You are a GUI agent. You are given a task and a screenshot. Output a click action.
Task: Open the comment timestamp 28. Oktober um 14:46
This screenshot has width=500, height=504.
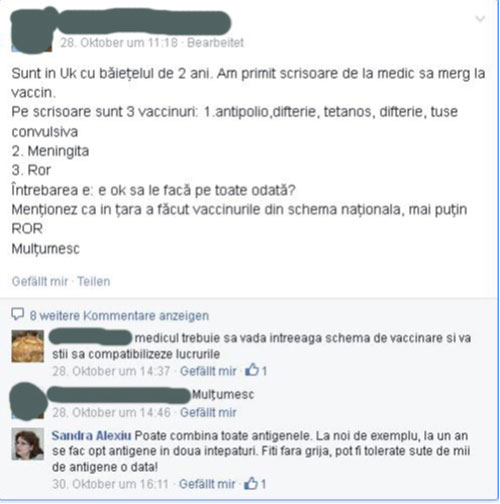point(111,412)
